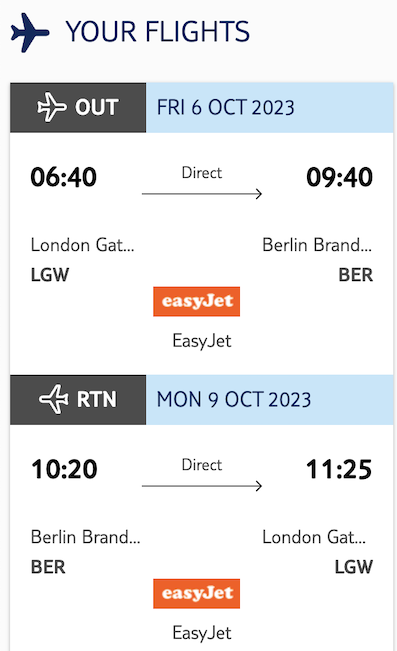
Task: Click the return easyJet logo
Action: [x=196, y=594]
